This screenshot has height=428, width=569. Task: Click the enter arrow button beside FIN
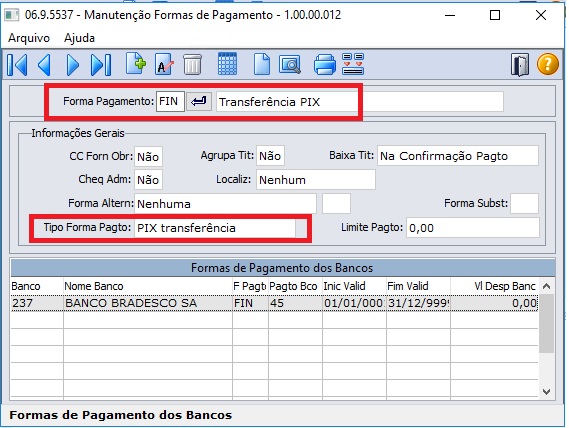(x=198, y=101)
